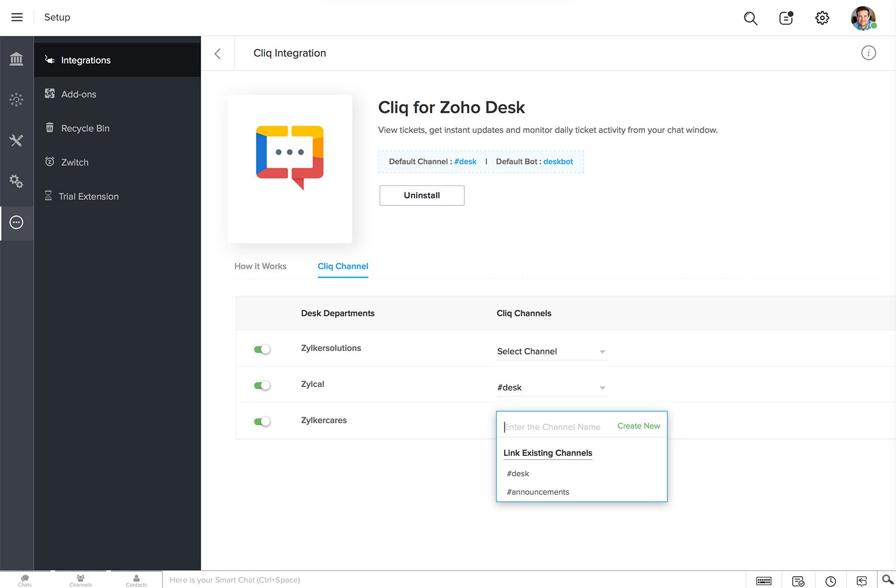Click the channels hub icon in sidebar
This screenshot has height=588, width=896.
click(16, 100)
